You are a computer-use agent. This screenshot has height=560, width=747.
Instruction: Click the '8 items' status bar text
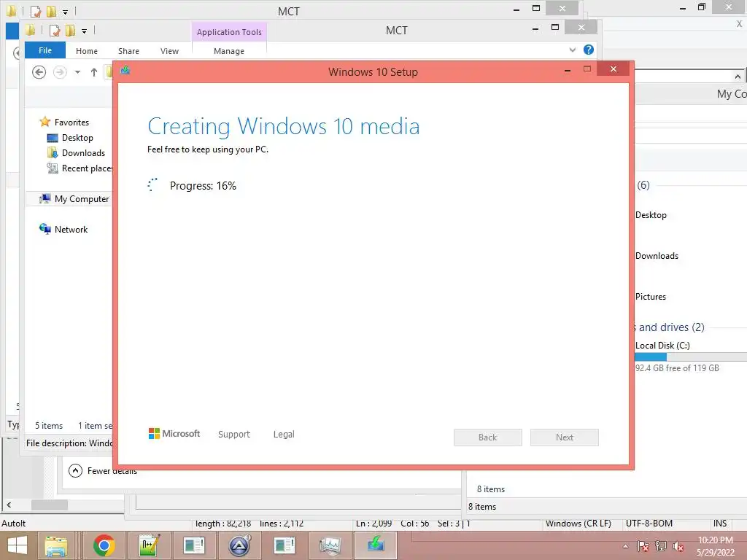482,507
